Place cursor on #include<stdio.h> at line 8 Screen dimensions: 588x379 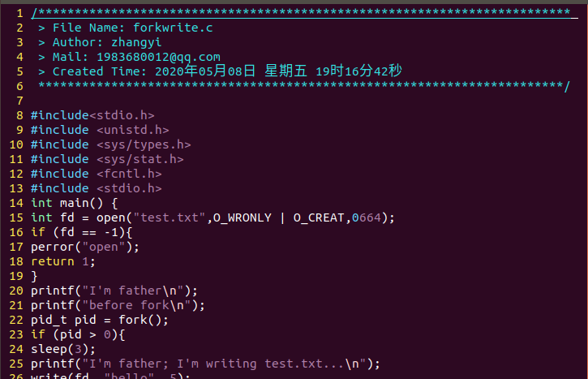[x=92, y=115]
